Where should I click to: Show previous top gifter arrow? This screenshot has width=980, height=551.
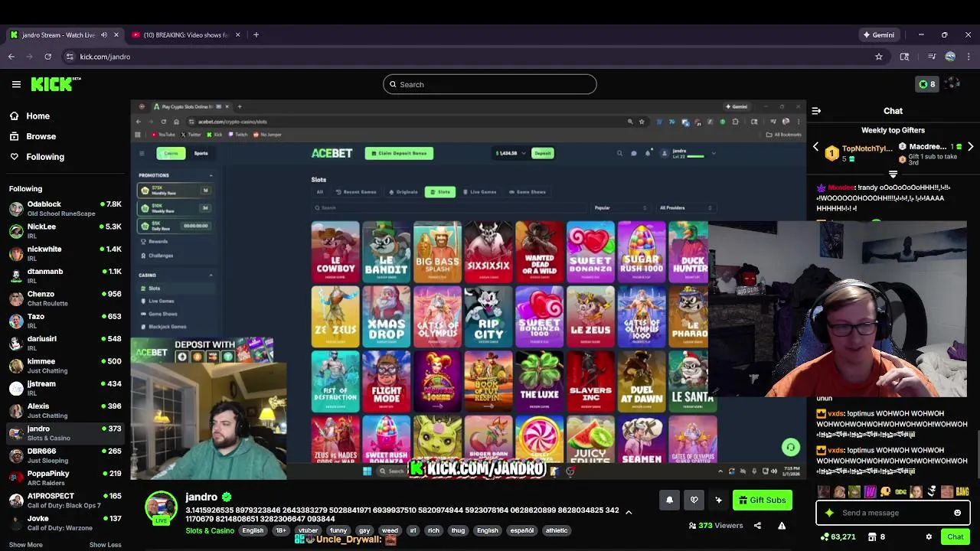point(816,146)
